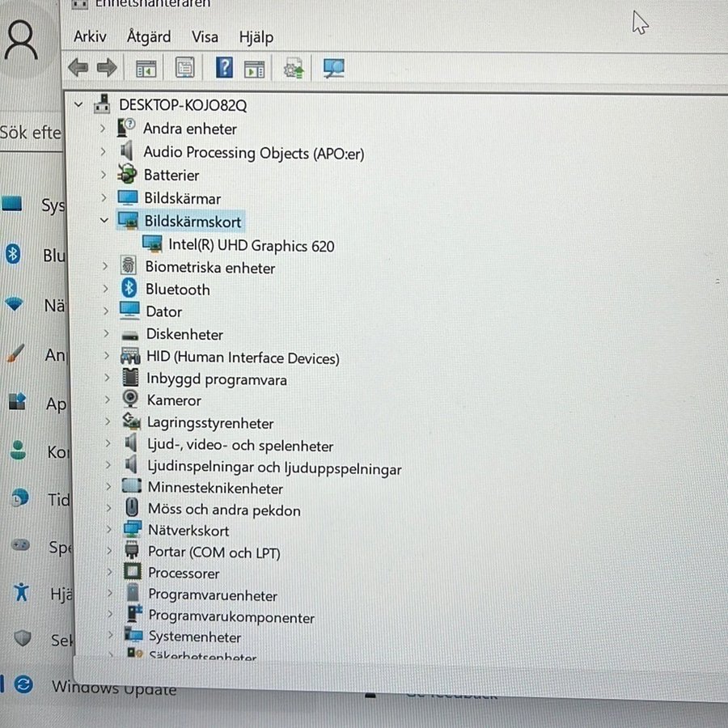
Task: Select the Diskenheter drive icon
Action: point(130,335)
